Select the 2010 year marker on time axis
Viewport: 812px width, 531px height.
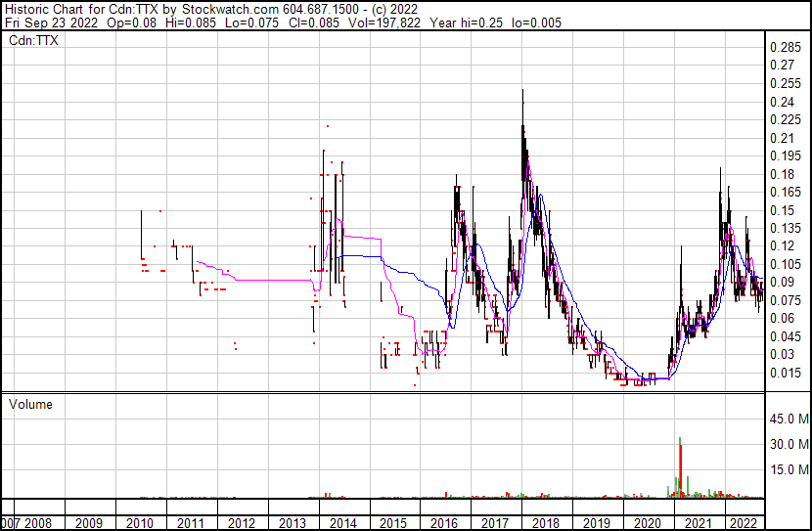point(140,523)
